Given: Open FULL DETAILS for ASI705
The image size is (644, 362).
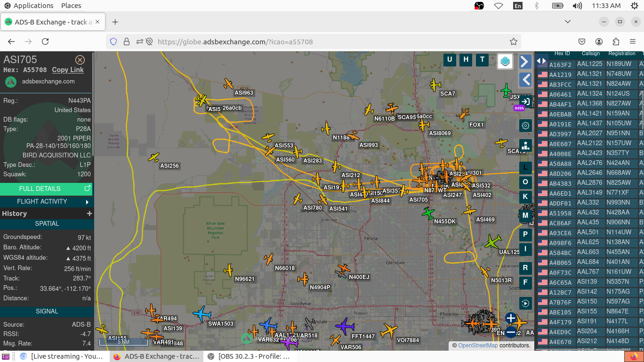Looking at the screenshot, I should point(46,189).
